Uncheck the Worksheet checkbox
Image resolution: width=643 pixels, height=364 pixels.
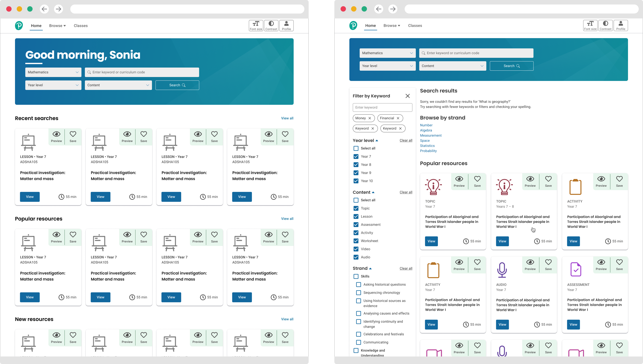(x=356, y=241)
